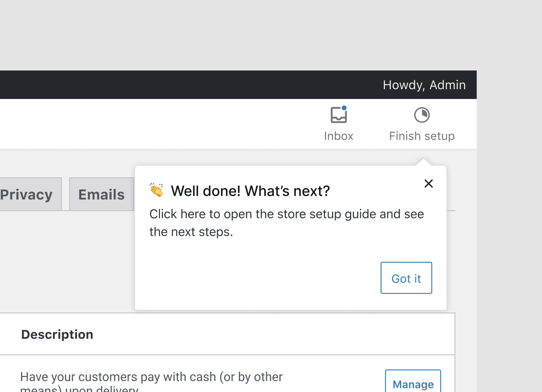
Task: Switch to the Privacy tab
Action: click(x=26, y=194)
